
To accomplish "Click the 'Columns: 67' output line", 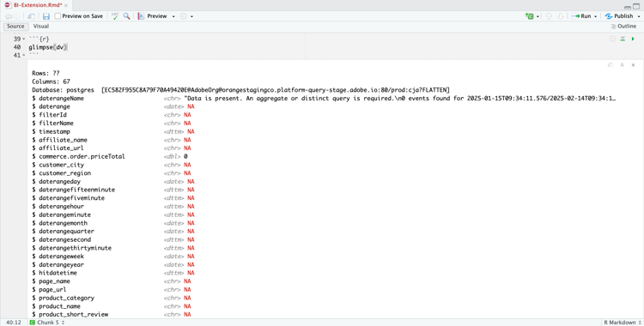I will coord(51,81).
